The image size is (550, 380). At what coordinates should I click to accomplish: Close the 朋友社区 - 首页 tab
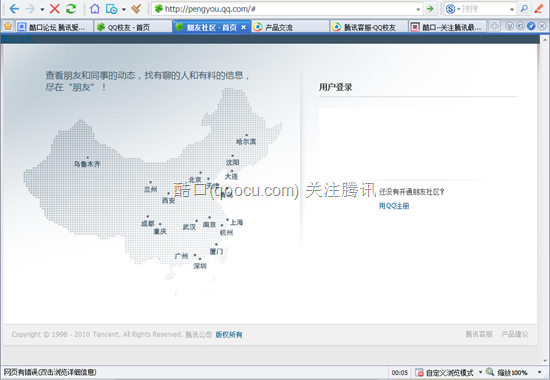(x=243, y=27)
